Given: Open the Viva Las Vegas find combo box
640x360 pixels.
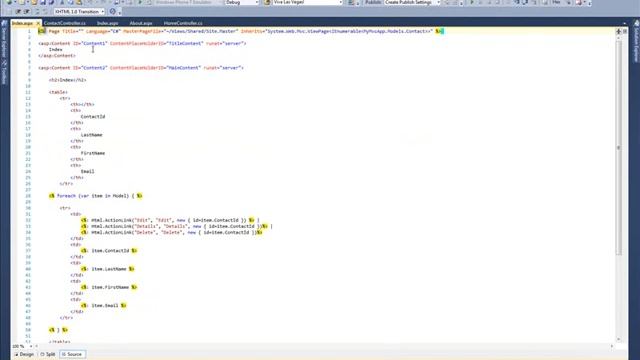Looking at the screenshot, I should [x=307, y=2].
